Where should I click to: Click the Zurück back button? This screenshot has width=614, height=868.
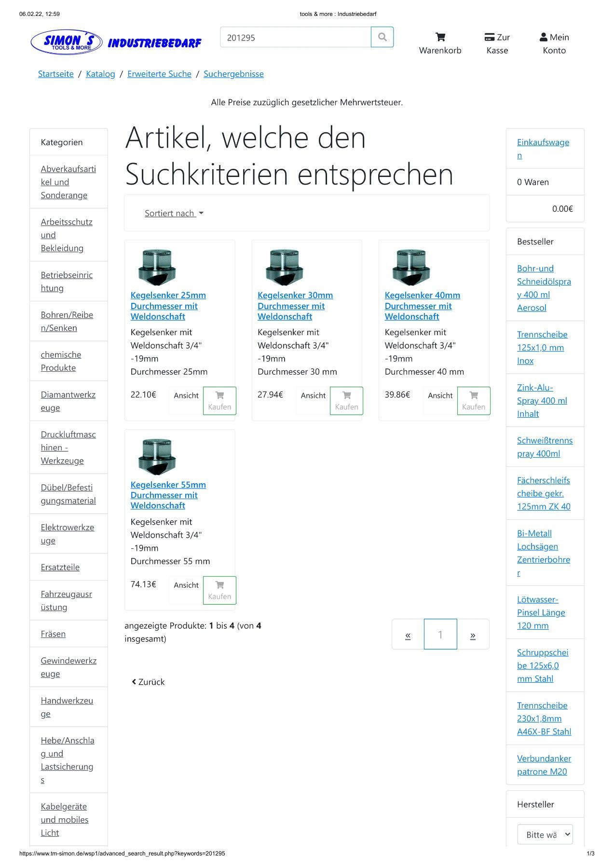click(148, 682)
